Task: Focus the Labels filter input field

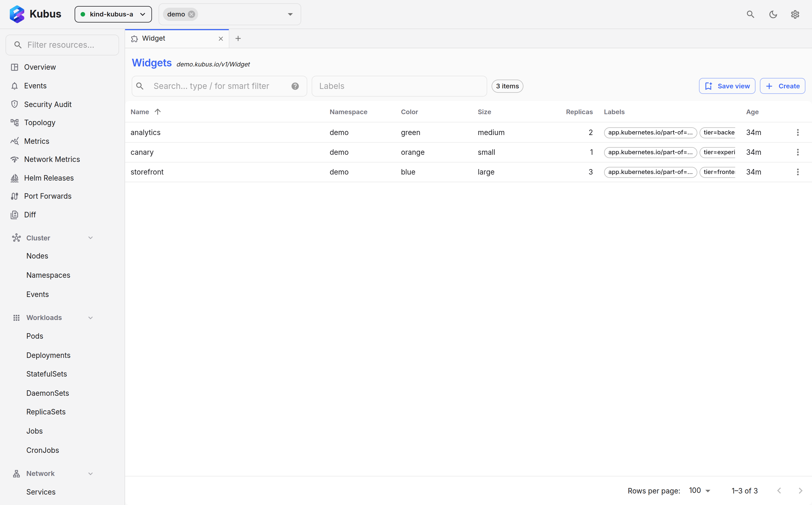Action: click(399, 86)
